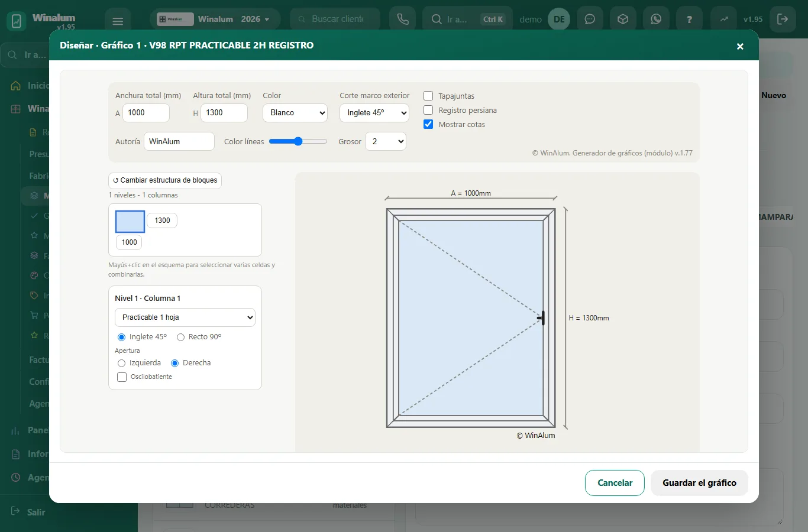Click the Cancelar button
808x532 pixels.
point(615,483)
